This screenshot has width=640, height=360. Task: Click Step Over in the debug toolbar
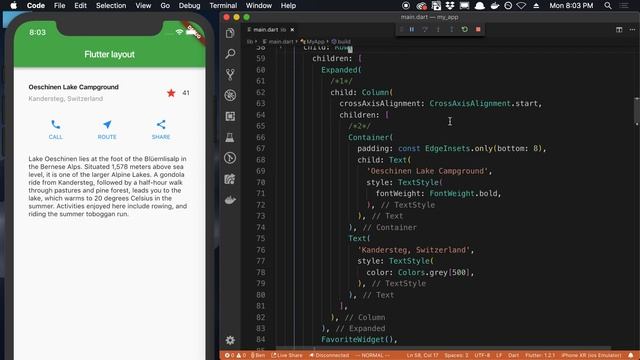[x=425, y=29]
